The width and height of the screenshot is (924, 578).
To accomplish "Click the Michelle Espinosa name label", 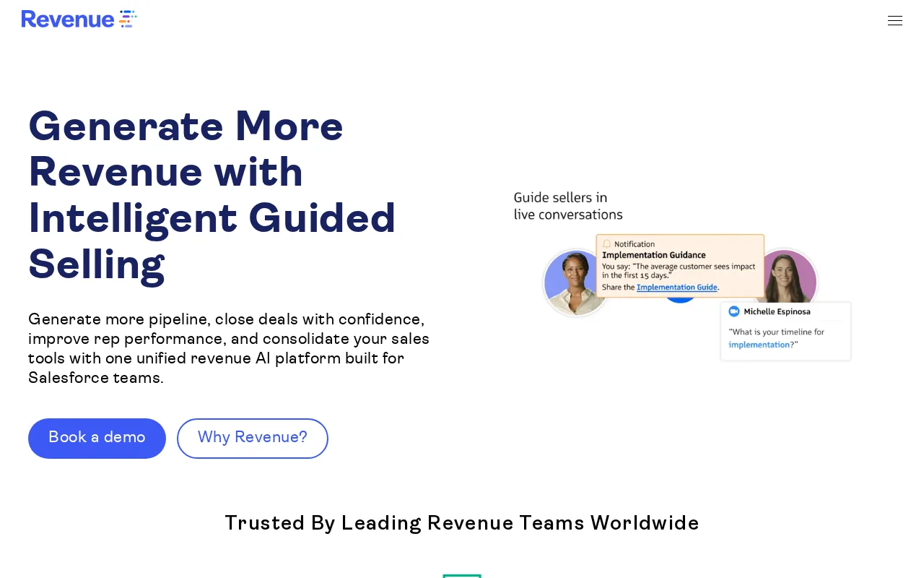I will tap(777, 311).
